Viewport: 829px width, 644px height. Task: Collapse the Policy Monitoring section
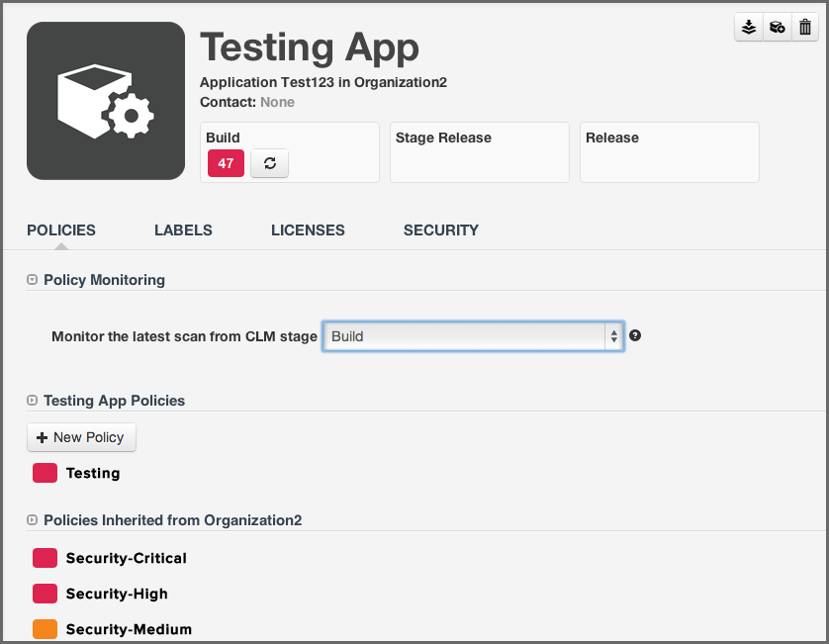31,279
